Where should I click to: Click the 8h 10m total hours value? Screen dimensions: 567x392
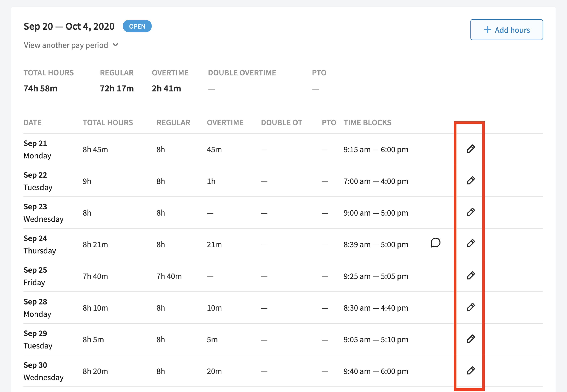[x=95, y=308]
